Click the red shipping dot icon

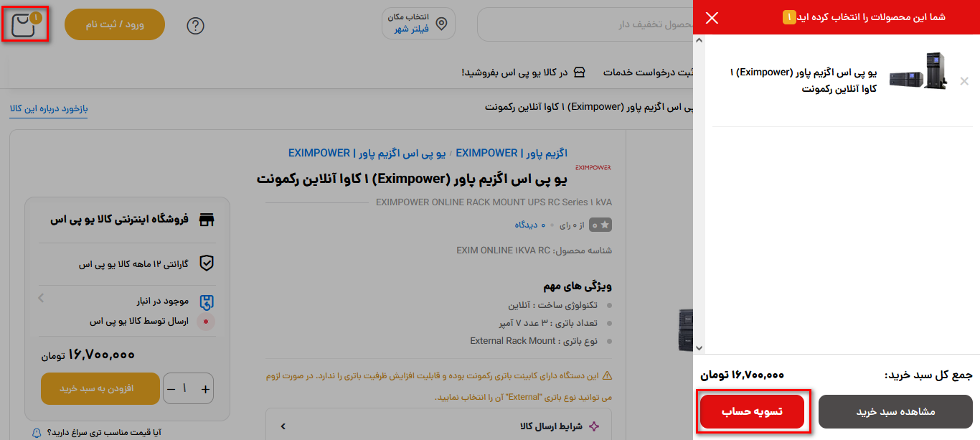tap(207, 322)
